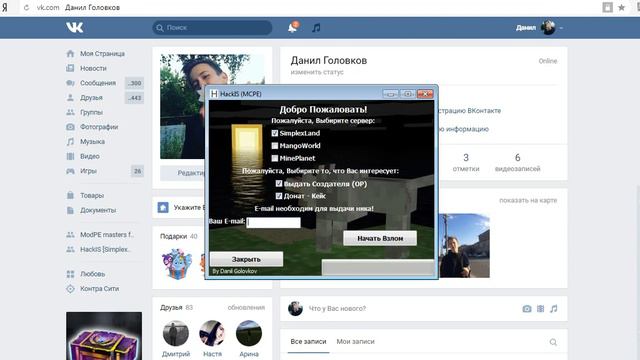Click изменить статус link
This screenshot has width=640, height=360.
(x=317, y=72)
